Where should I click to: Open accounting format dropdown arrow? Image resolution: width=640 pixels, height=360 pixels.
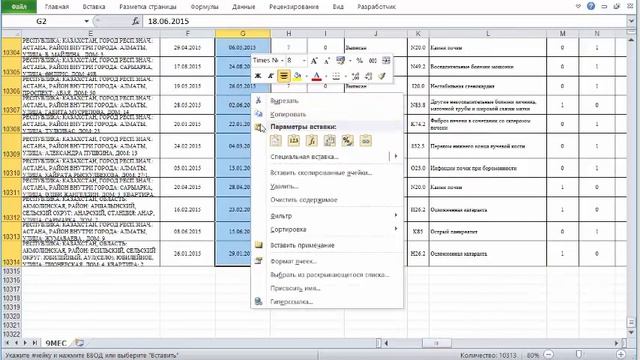pos(350,61)
